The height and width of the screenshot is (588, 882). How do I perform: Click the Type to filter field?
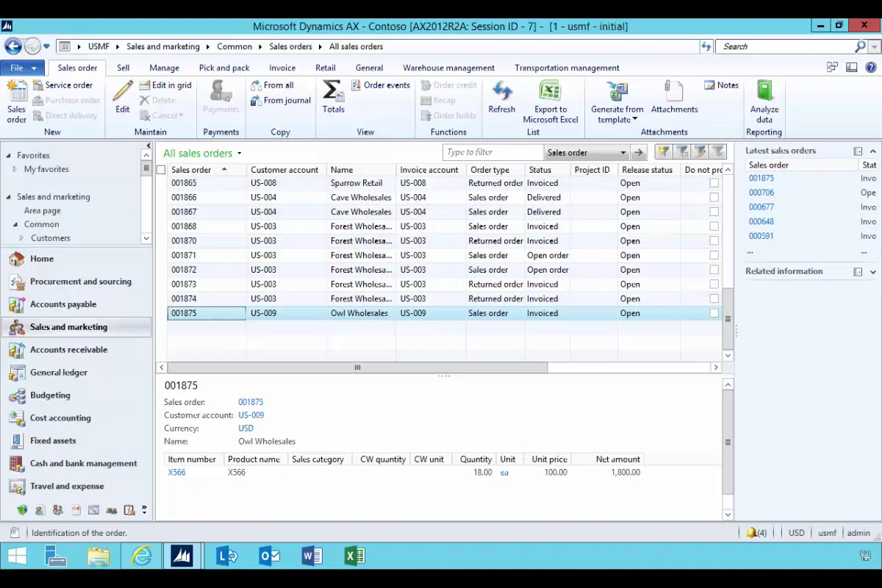tap(492, 152)
